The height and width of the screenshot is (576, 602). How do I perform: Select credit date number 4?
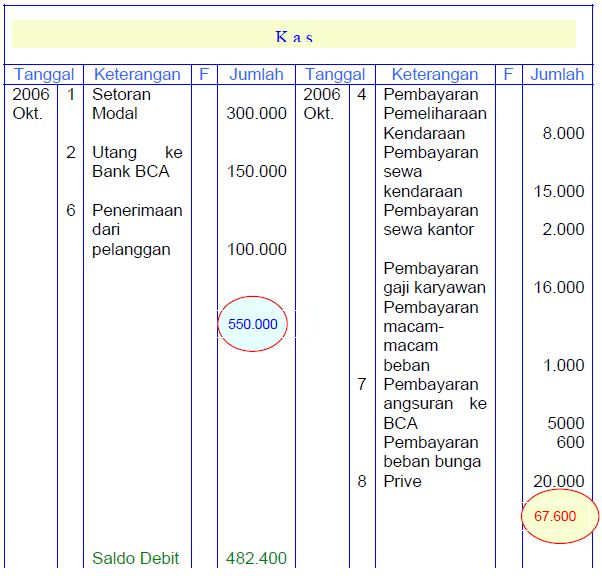click(x=362, y=94)
